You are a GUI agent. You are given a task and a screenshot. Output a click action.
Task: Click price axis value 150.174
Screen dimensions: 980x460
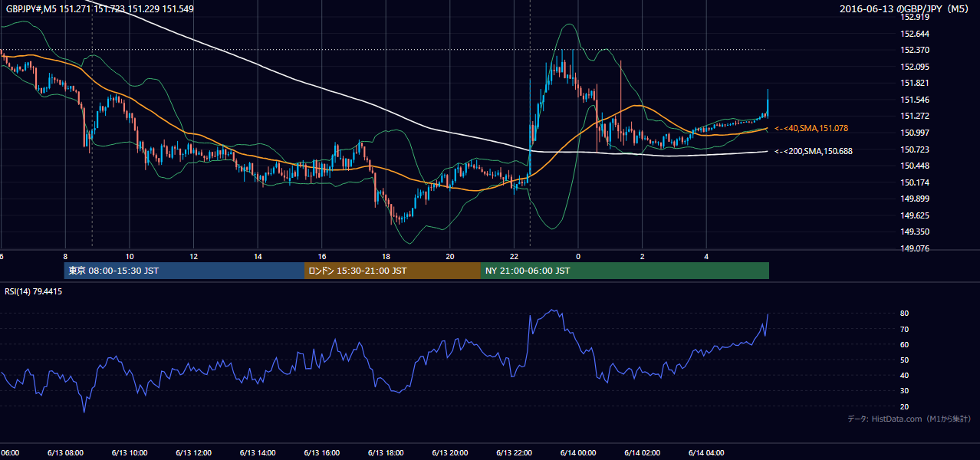(914, 182)
